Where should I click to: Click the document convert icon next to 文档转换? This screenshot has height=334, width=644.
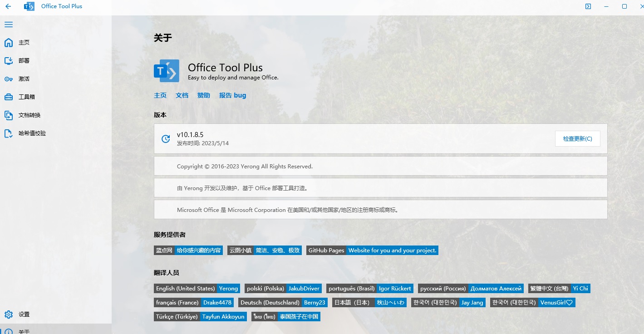(9, 115)
